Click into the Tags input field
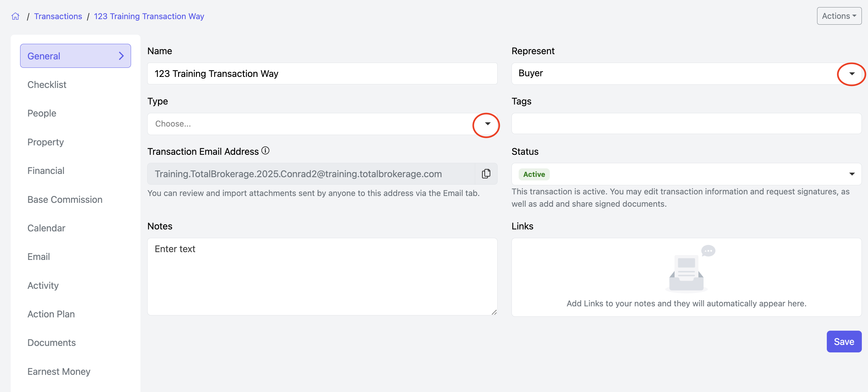Screen dimensions: 868x392 [x=686, y=124]
